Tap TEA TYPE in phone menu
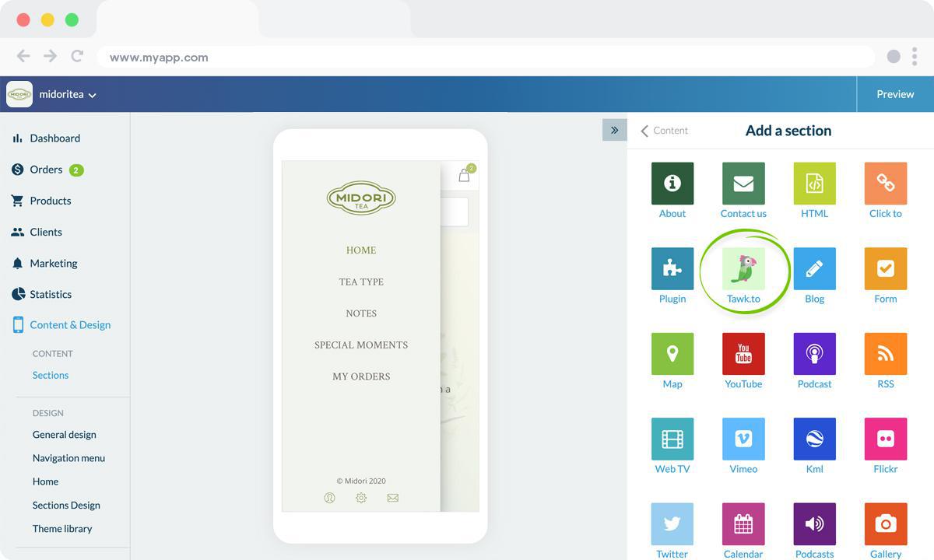This screenshot has height=560, width=934. coord(361,282)
